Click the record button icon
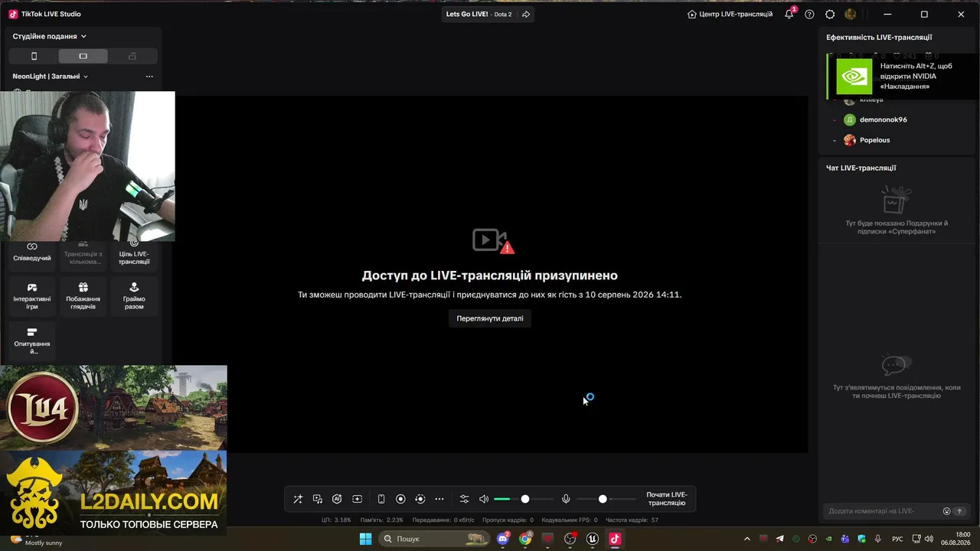This screenshot has width=980, height=551. (x=400, y=499)
